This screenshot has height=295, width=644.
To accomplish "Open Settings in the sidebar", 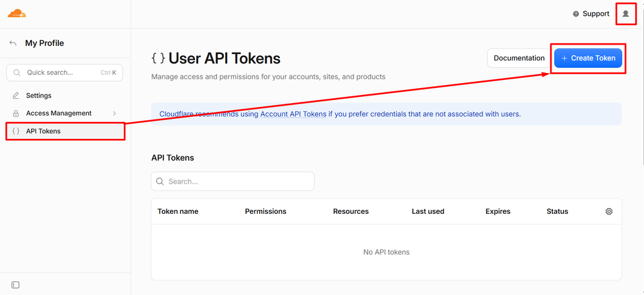I will coord(65,96).
